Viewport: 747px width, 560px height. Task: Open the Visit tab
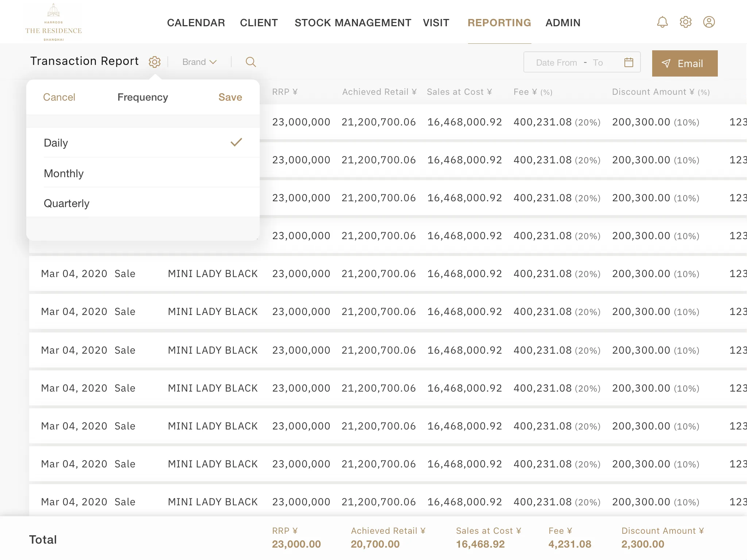point(436,23)
